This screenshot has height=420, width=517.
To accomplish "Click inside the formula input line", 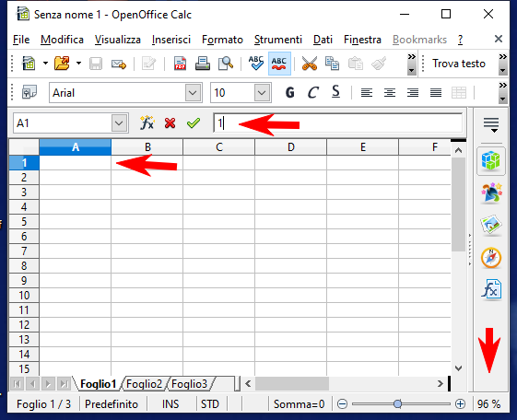I will (x=337, y=123).
